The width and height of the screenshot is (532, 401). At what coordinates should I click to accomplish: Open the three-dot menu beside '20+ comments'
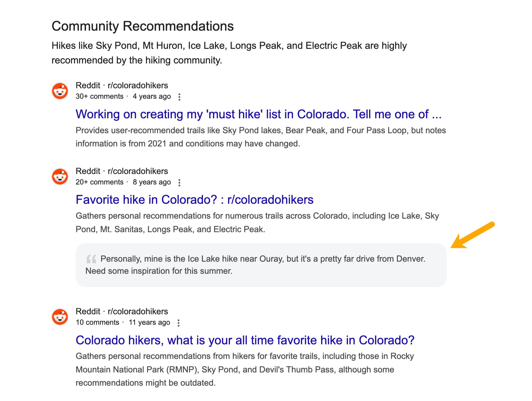(180, 183)
